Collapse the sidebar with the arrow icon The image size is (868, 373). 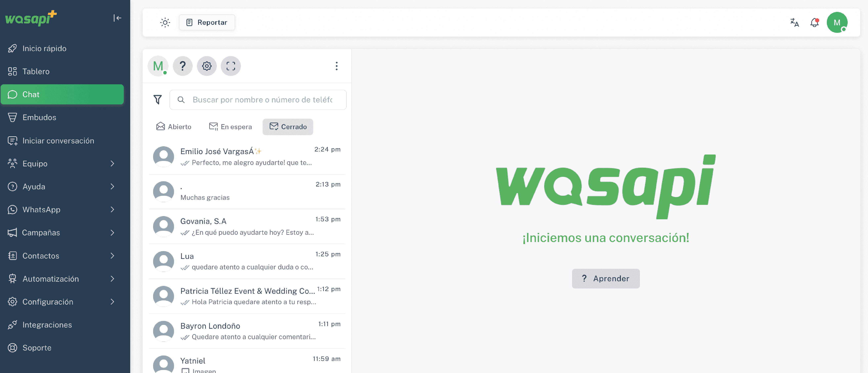click(x=117, y=18)
